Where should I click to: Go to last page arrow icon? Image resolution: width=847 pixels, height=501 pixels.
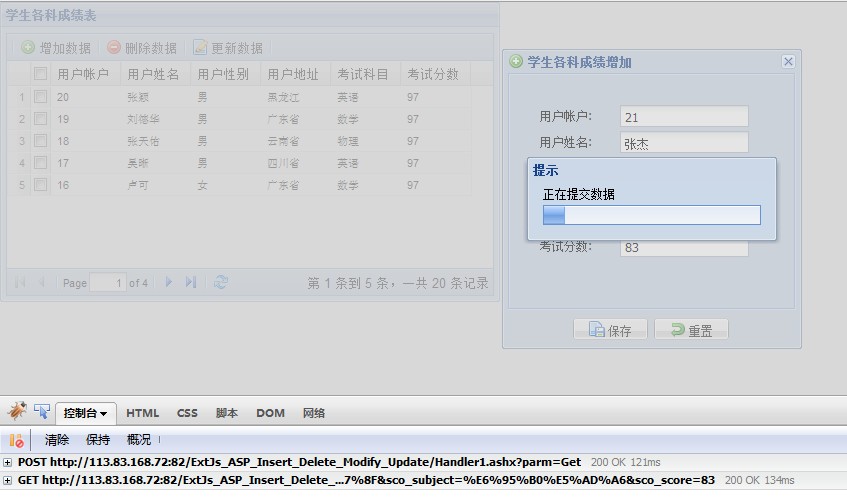pyautogui.click(x=190, y=282)
